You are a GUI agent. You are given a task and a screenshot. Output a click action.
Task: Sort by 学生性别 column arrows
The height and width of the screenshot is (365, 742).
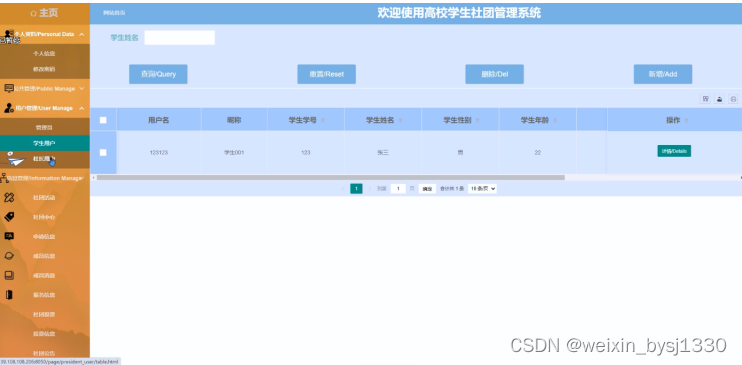click(477, 121)
